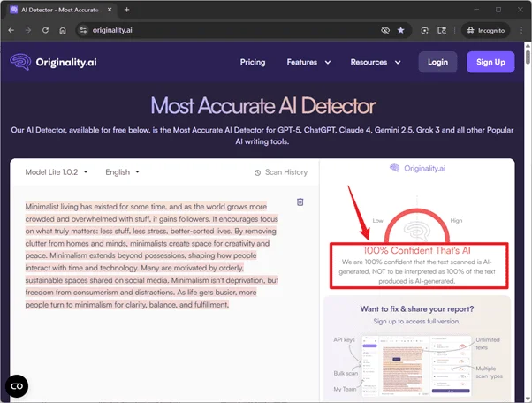Open the Model Lite 1.0.2 dropdown
The height and width of the screenshot is (403, 532).
57,172
